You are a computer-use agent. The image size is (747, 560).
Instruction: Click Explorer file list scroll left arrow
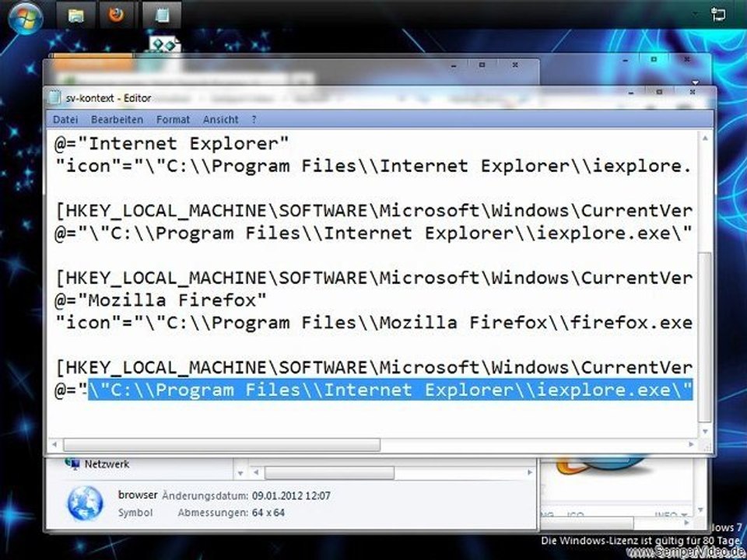coord(256,472)
